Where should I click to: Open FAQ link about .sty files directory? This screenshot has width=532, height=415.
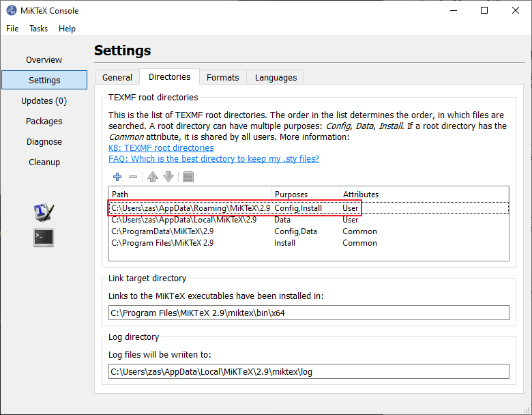(213, 158)
